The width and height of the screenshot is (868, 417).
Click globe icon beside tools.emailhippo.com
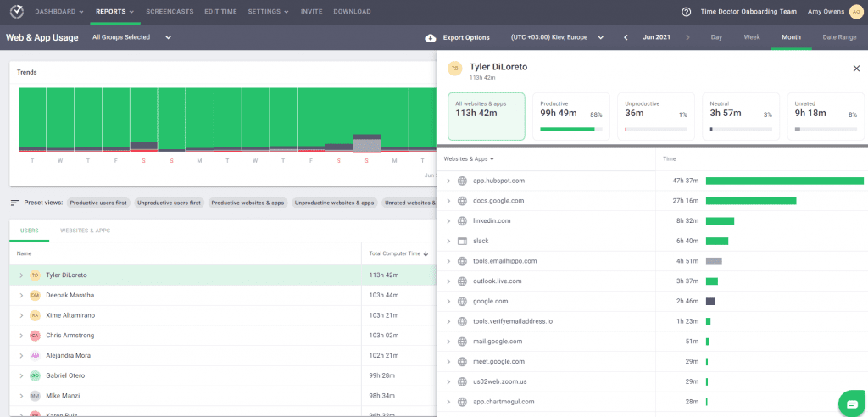[462, 261]
